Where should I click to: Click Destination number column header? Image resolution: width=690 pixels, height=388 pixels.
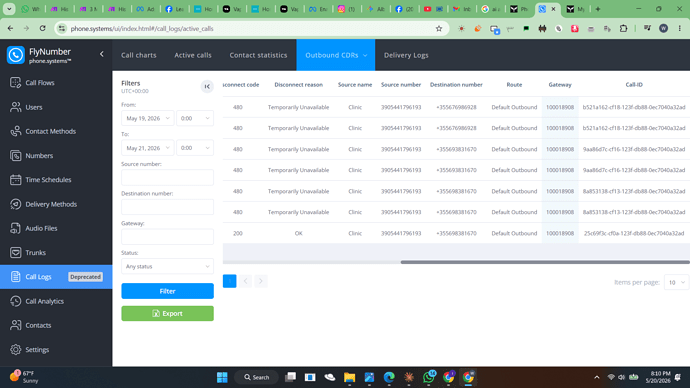[x=456, y=84]
